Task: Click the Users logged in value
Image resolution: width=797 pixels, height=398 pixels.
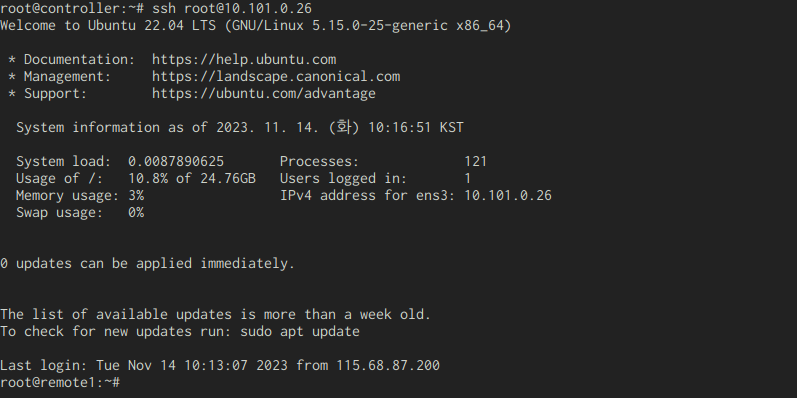Action: click(x=468, y=178)
